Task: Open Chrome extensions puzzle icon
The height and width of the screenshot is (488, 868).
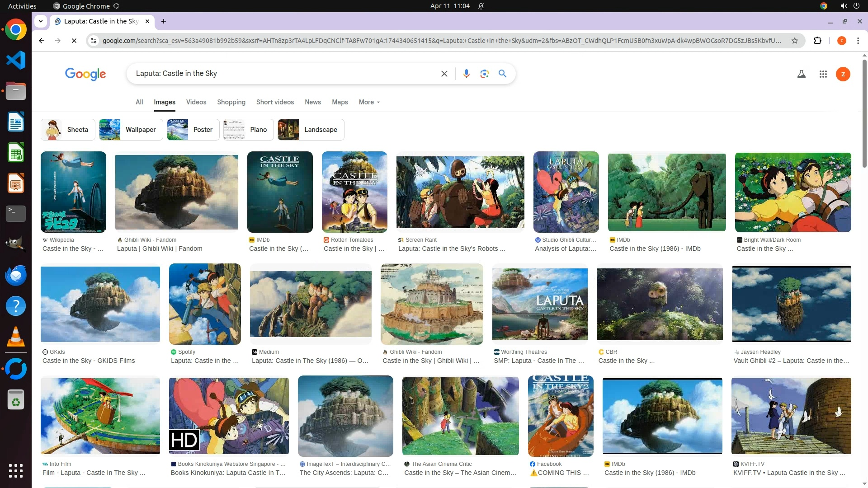Action: click(817, 41)
